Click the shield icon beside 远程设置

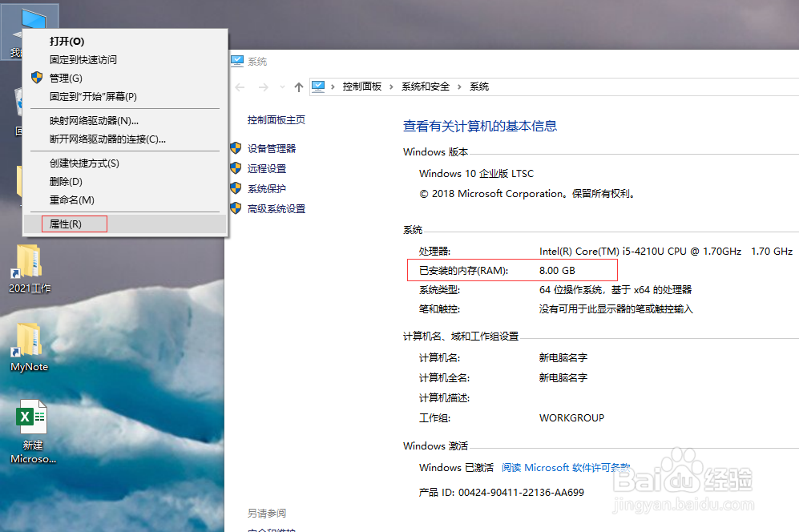[236, 167]
